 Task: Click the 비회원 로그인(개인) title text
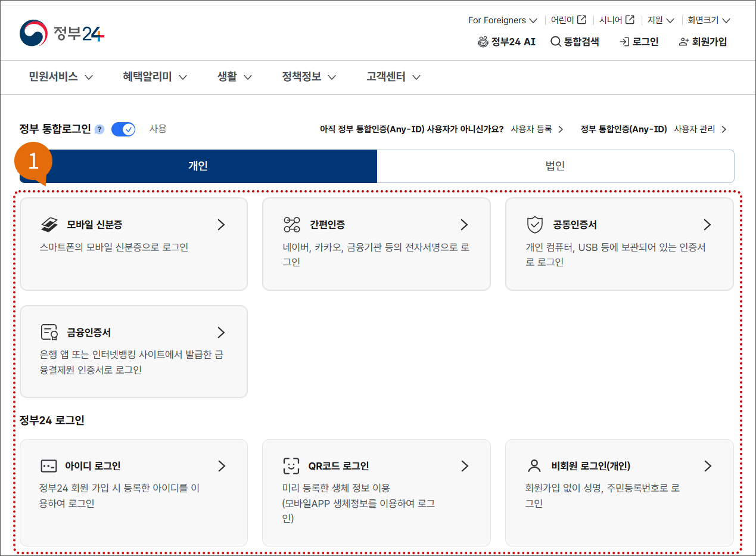590,466
